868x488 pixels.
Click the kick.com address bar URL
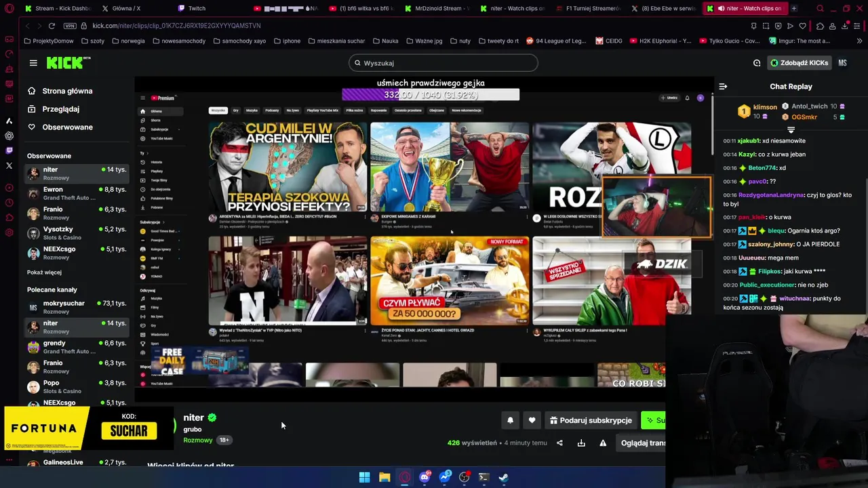point(176,26)
